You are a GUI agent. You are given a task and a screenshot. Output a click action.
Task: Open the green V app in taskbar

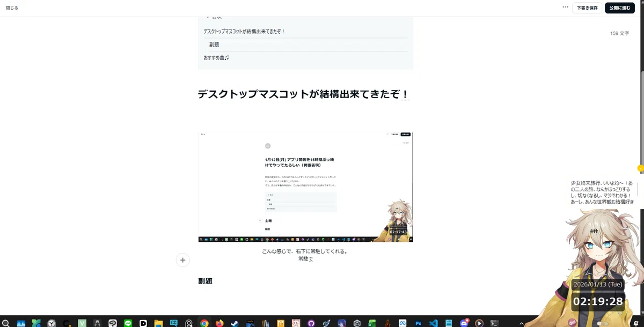click(82, 323)
